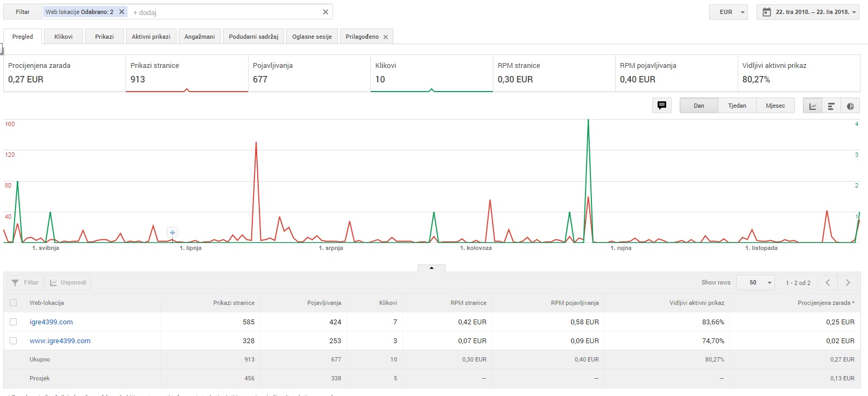The image size is (868, 396).
Task: Open the date range picker dropdown
Action: 808,12
